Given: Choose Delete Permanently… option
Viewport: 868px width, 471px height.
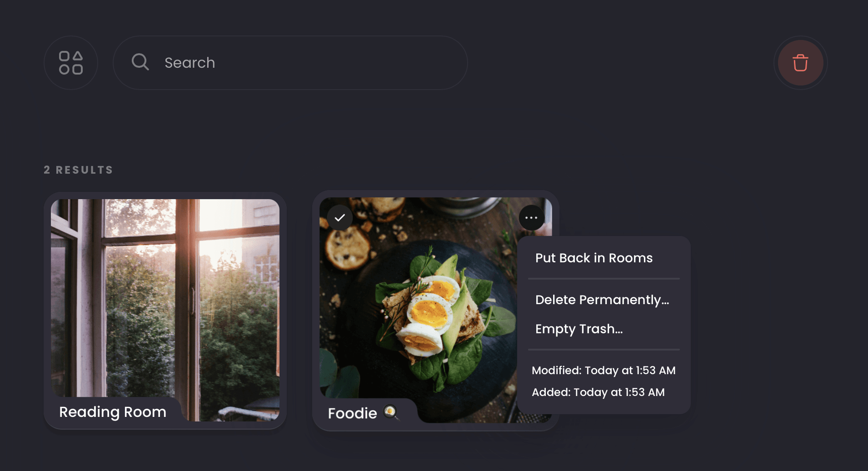Looking at the screenshot, I should [602, 300].
